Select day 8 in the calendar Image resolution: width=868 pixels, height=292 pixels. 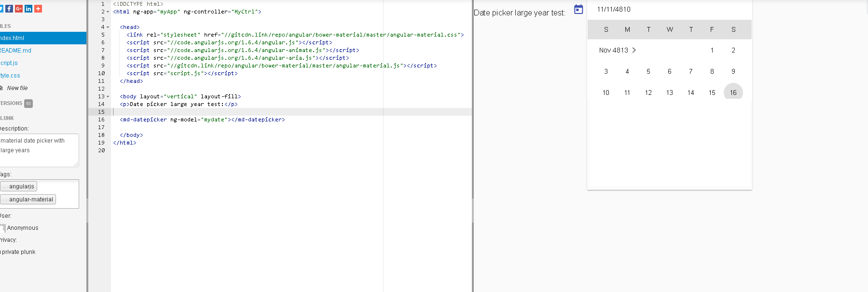pyautogui.click(x=712, y=71)
